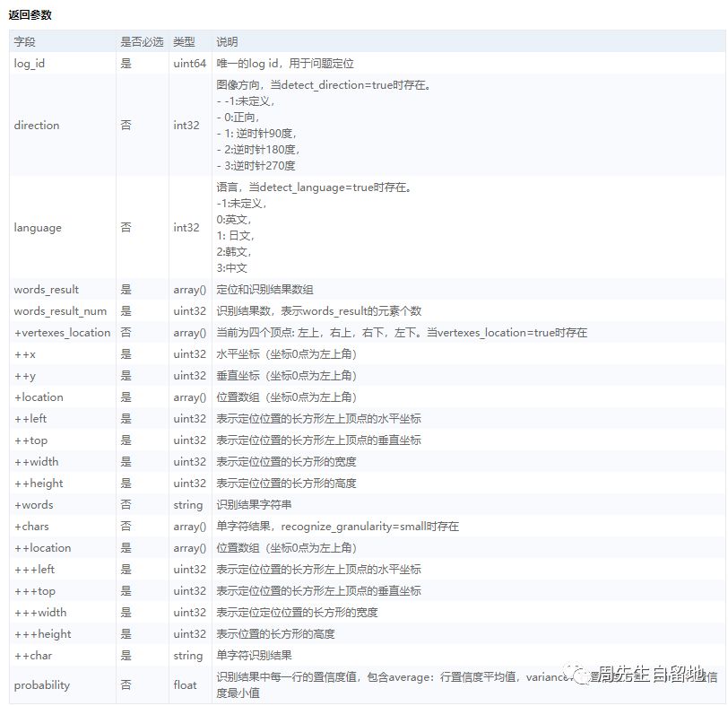Click the 返回参数 heading
Viewport: 728px width, 706px height.
pos(30,15)
